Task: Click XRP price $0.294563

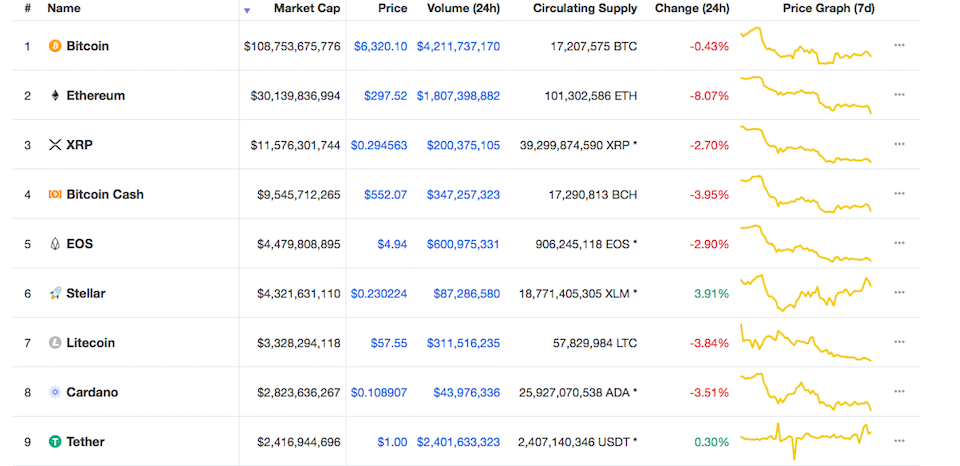Action: click(x=379, y=145)
